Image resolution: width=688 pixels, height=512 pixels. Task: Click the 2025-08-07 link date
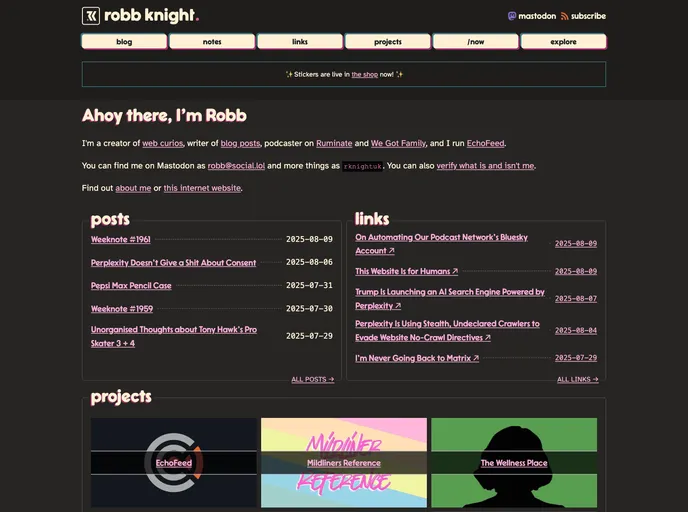[576, 298]
